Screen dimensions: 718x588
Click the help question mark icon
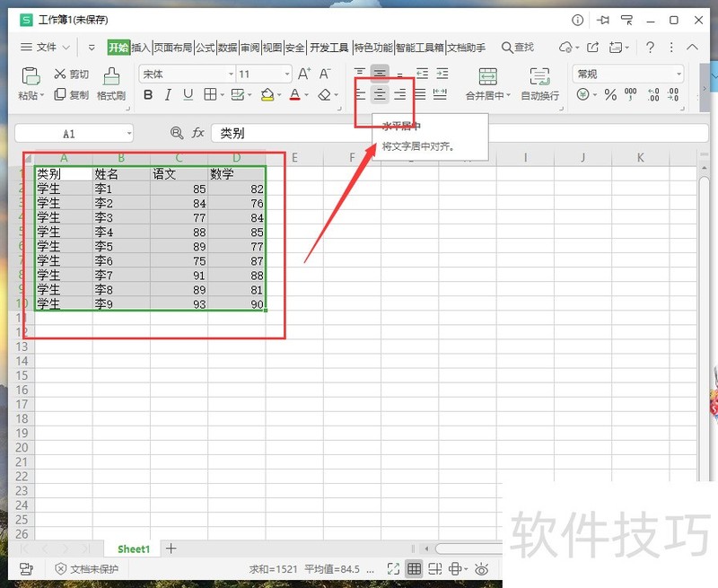click(650, 48)
